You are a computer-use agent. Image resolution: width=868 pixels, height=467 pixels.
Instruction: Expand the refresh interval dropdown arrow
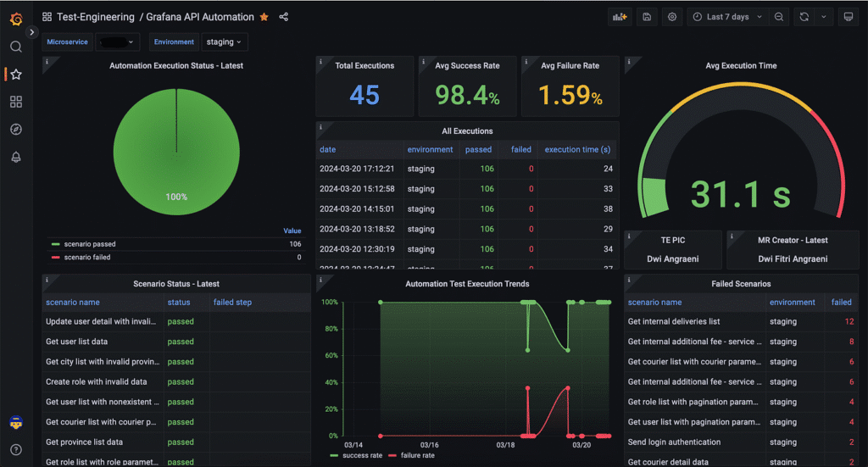pos(823,17)
